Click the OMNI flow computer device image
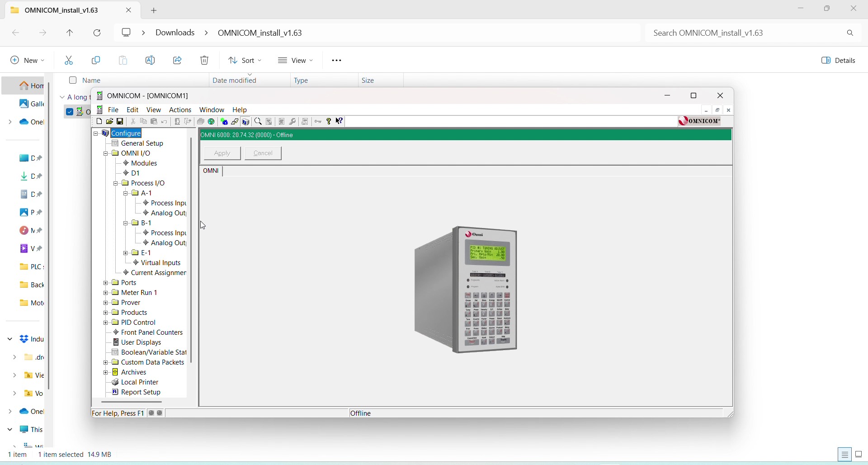Viewport: 868px width, 465px height. click(x=466, y=290)
